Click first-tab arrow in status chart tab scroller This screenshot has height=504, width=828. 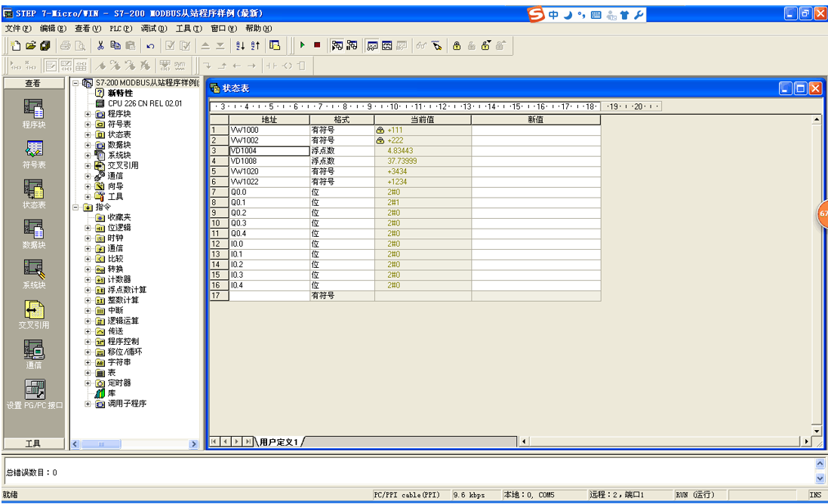(x=214, y=441)
